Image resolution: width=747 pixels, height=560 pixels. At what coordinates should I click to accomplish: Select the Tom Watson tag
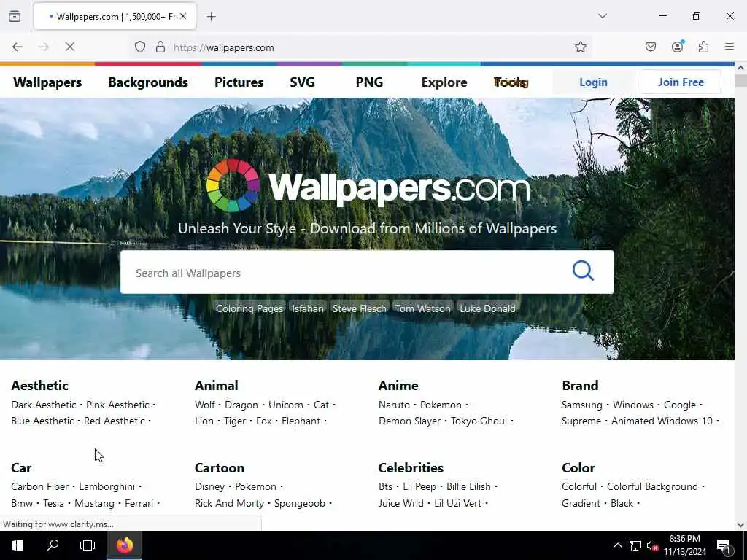[x=422, y=308]
